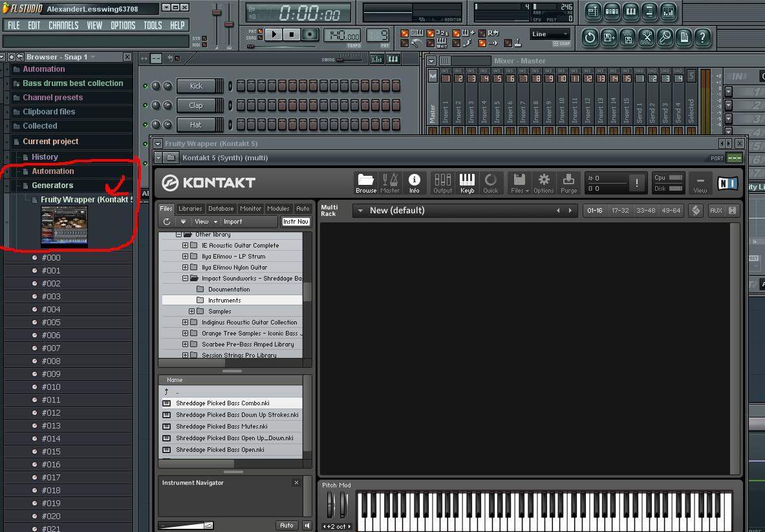Open Kontakt Output section
765x532 pixels.
tap(442, 183)
